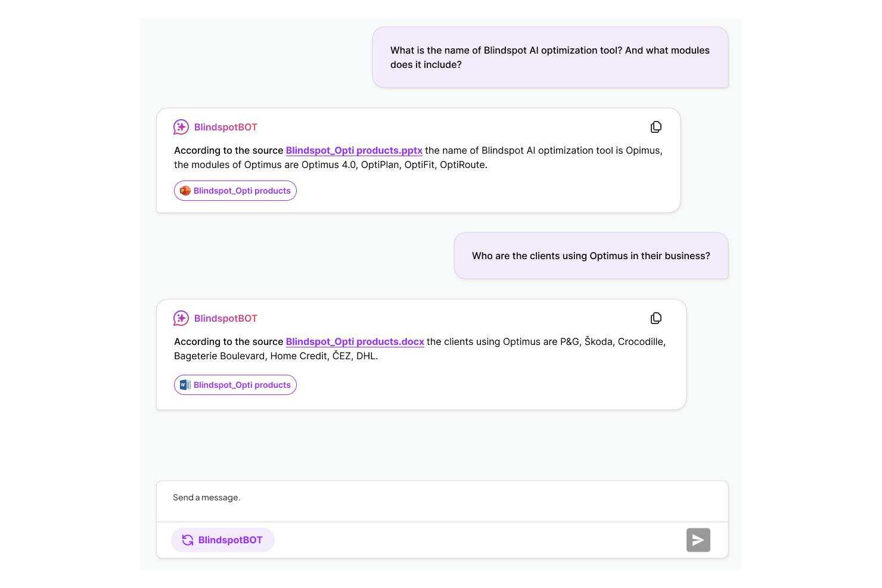This screenshot has height=588, width=882.
Task: Open the Blindspot_Opti products.pptx link
Action: coord(354,151)
